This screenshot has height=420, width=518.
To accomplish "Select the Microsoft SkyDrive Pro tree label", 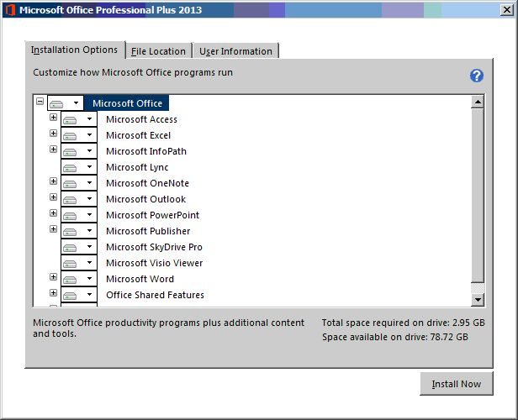I will (154, 247).
